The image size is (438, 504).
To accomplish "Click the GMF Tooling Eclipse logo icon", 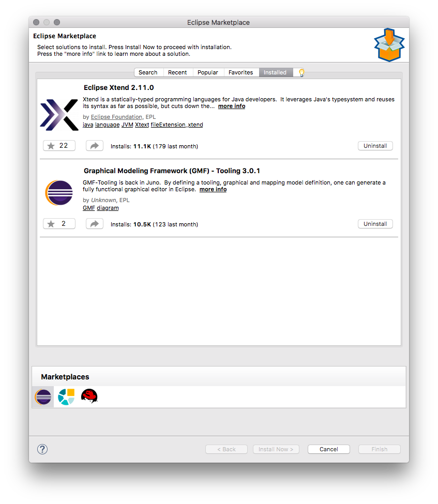I will click(59, 193).
